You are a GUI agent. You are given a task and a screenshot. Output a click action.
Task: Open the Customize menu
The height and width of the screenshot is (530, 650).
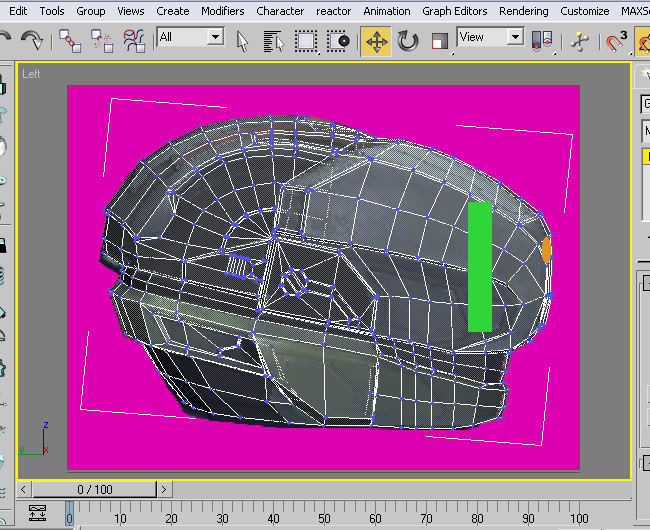click(x=585, y=11)
